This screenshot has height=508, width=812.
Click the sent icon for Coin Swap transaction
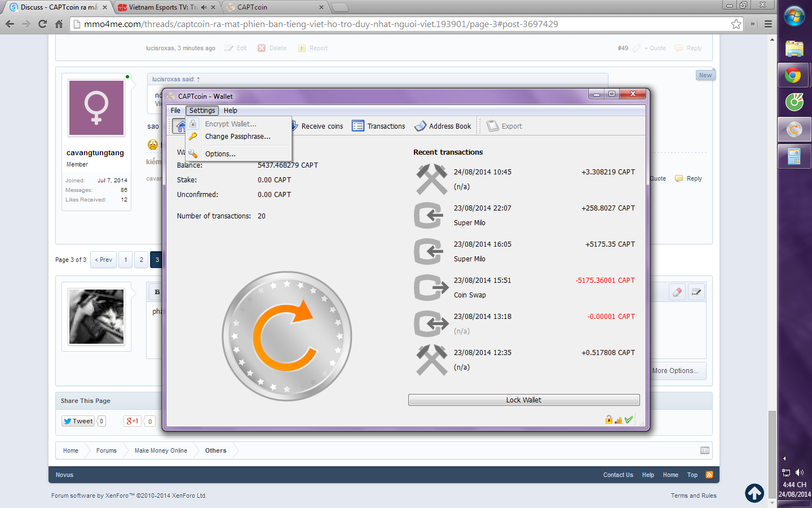(431, 287)
